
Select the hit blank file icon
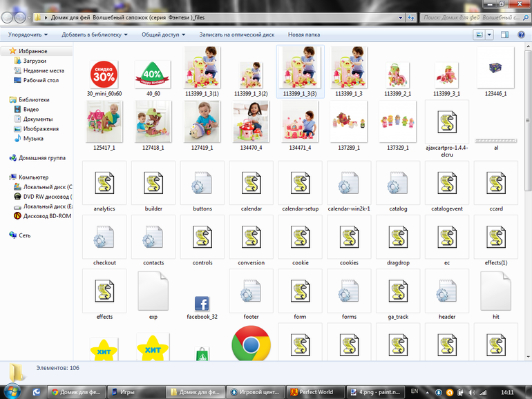coord(495,291)
